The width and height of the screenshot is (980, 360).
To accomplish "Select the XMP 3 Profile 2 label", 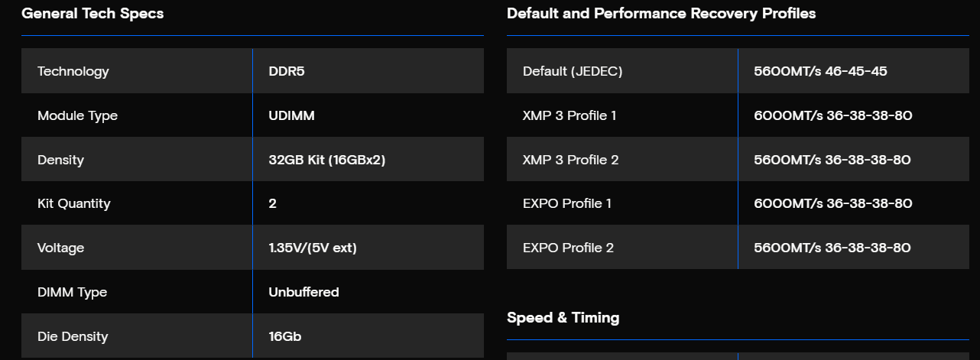I will (x=570, y=161).
